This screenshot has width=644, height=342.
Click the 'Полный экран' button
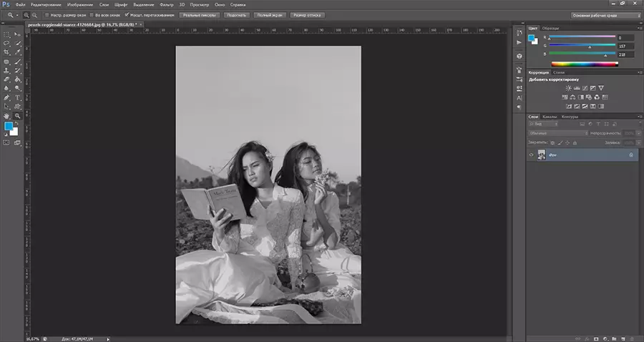270,14
